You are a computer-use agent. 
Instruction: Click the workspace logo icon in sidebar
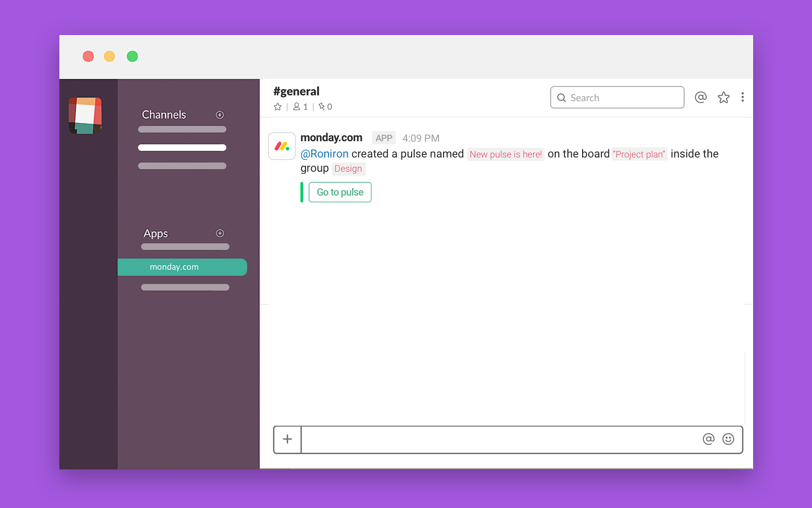click(85, 115)
